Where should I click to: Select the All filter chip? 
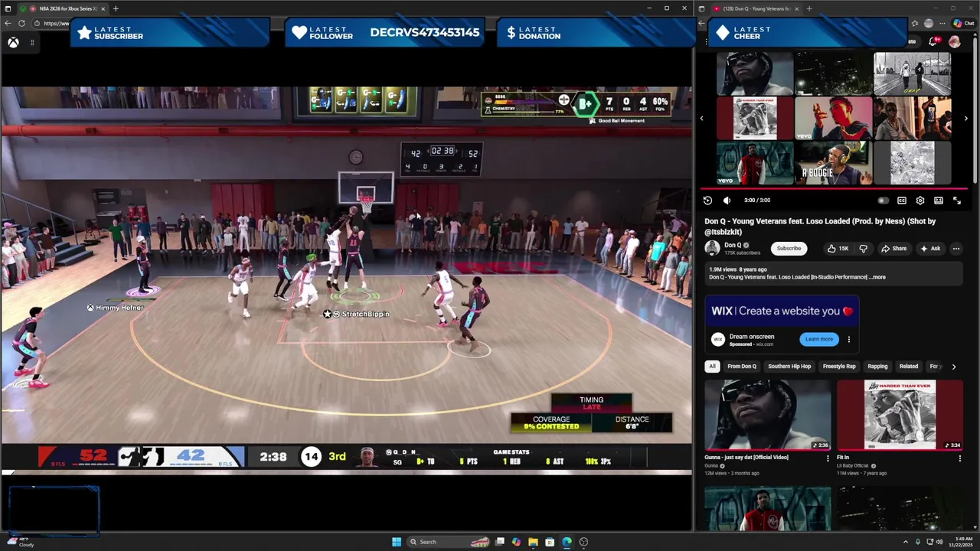tap(712, 366)
